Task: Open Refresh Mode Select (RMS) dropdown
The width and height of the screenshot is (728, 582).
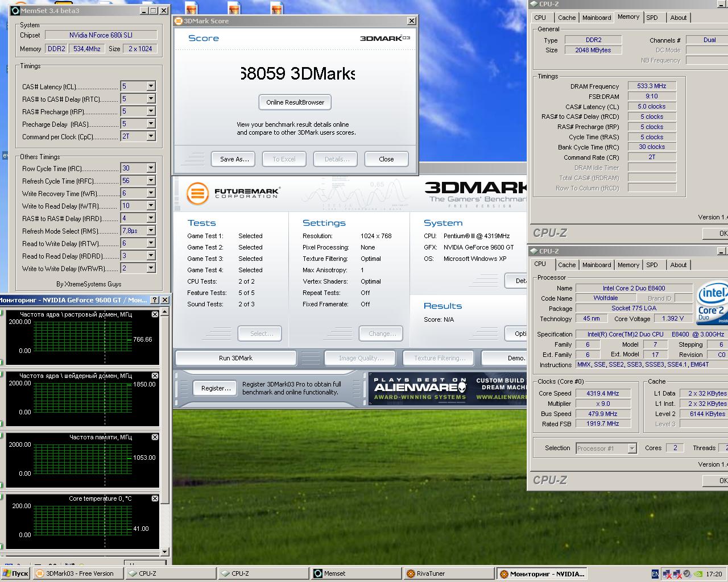Action: point(151,231)
